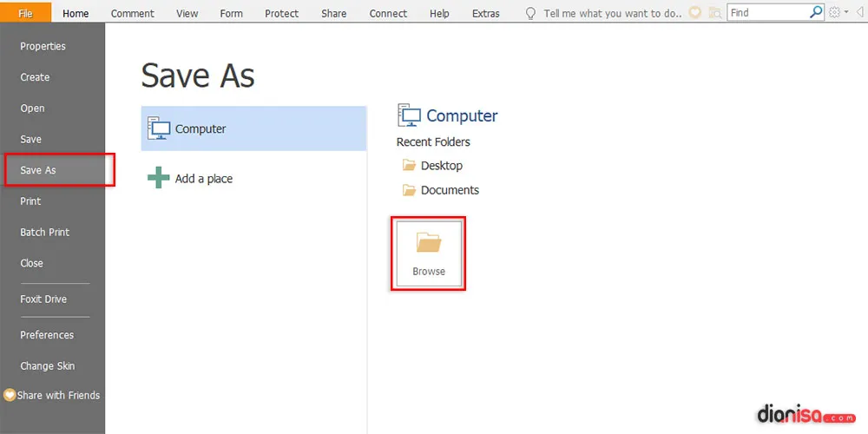Select Print in the File sidebar
The height and width of the screenshot is (434, 868).
(30, 201)
